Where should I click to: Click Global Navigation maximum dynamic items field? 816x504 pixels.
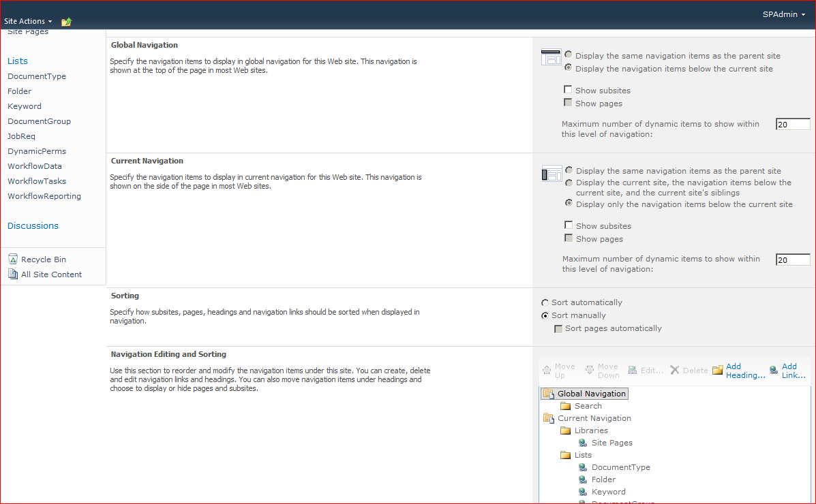(793, 125)
